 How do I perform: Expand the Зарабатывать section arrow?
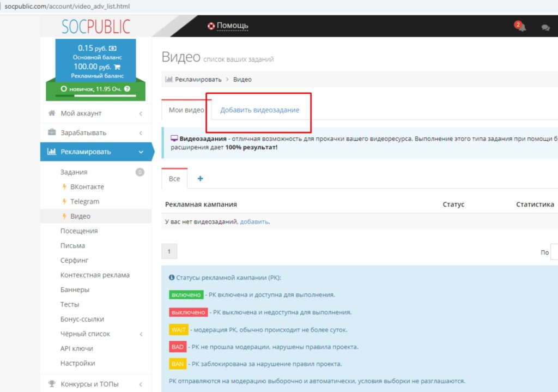pyautogui.click(x=141, y=133)
